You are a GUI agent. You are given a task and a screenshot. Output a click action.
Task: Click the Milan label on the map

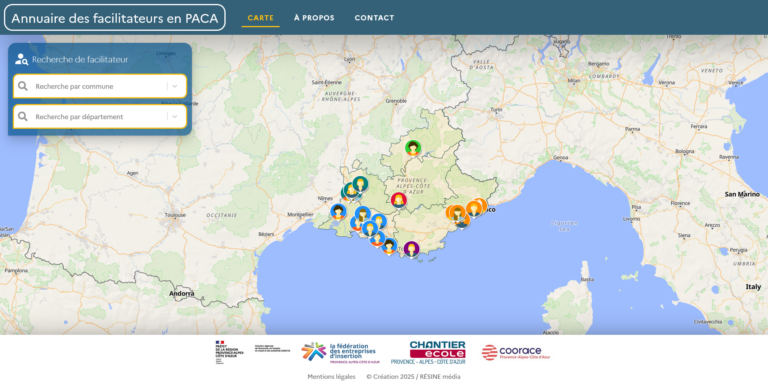pyautogui.click(x=573, y=81)
